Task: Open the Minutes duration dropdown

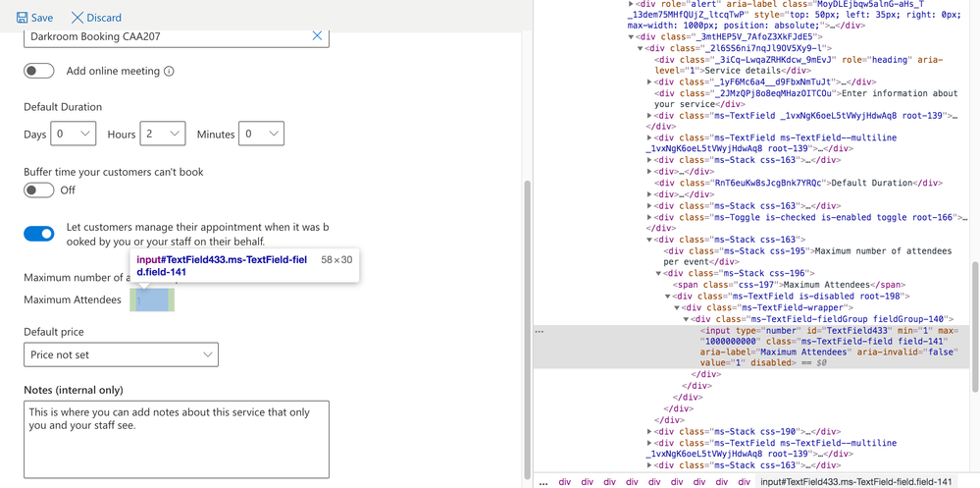Action: (261, 134)
